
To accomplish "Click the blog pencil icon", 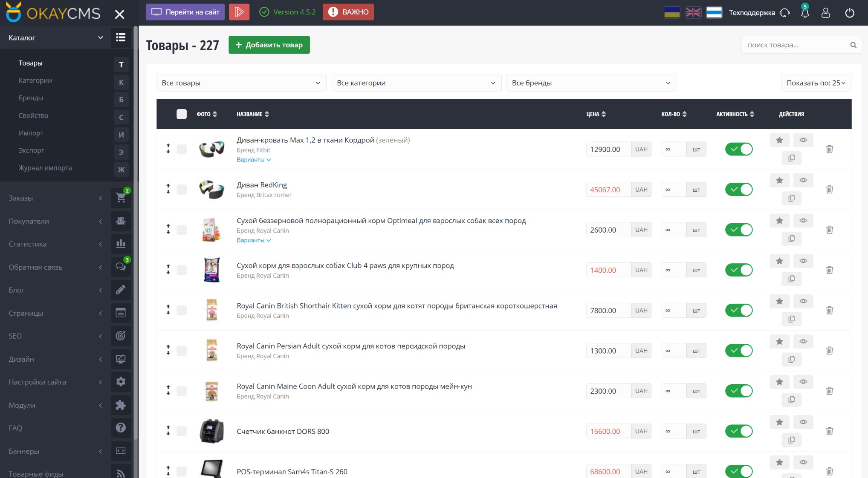I will point(121,290).
